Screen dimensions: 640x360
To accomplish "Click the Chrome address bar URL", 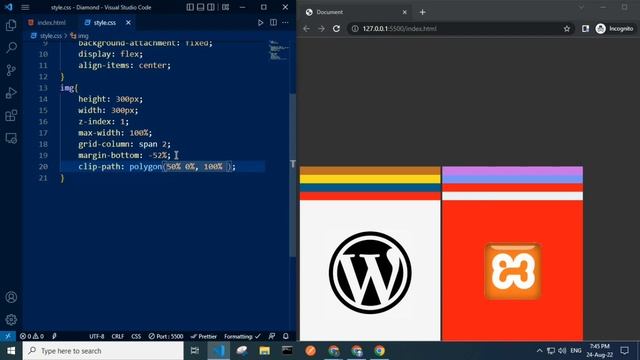I will point(400,29).
